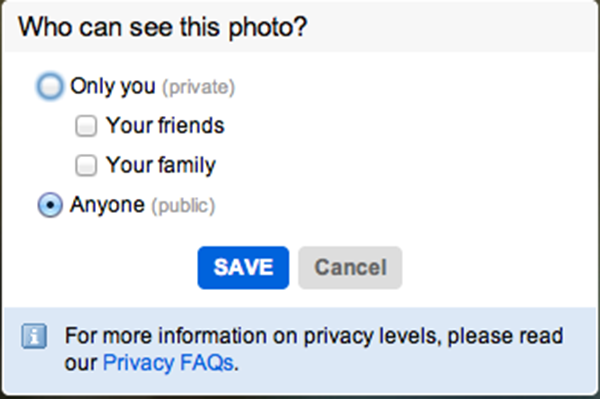Click the Your friends label text
Image resolution: width=600 pixels, height=399 pixels.
click(x=165, y=125)
